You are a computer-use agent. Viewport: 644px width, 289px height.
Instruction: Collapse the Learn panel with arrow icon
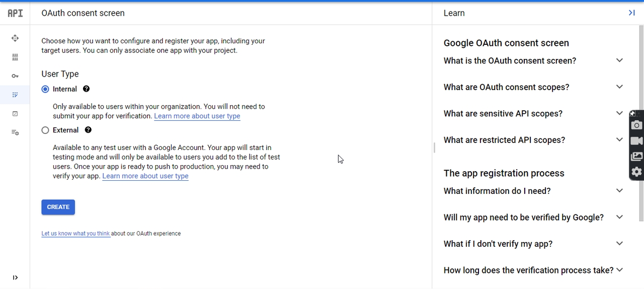[631, 13]
